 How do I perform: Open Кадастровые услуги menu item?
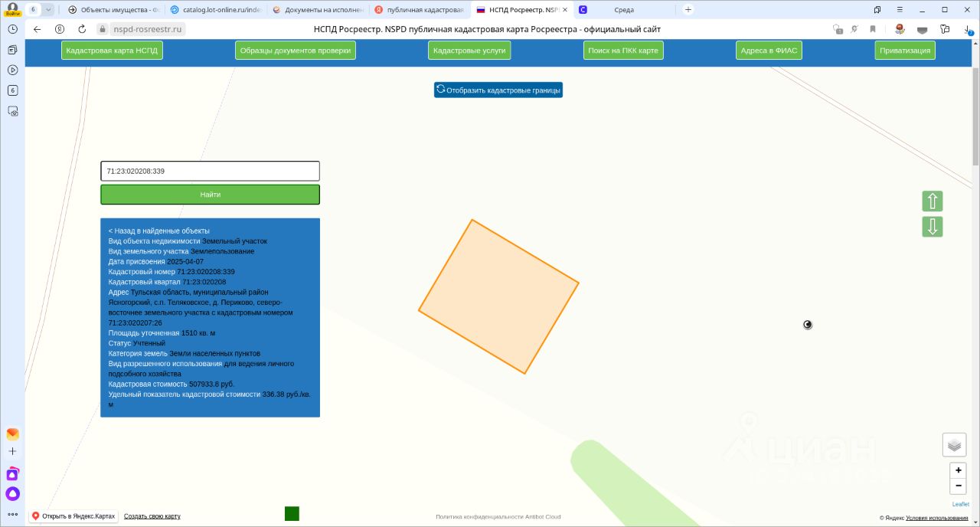pos(469,51)
